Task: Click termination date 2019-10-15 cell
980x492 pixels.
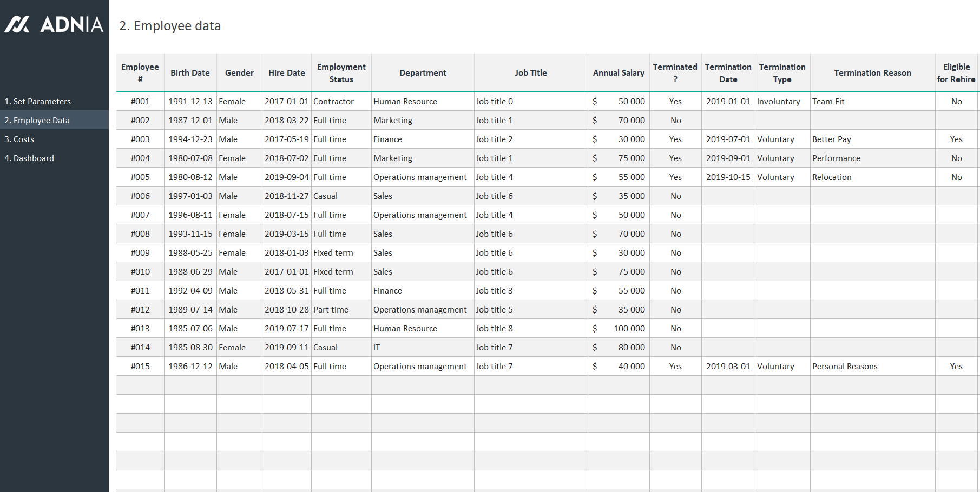Action: [x=728, y=177]
